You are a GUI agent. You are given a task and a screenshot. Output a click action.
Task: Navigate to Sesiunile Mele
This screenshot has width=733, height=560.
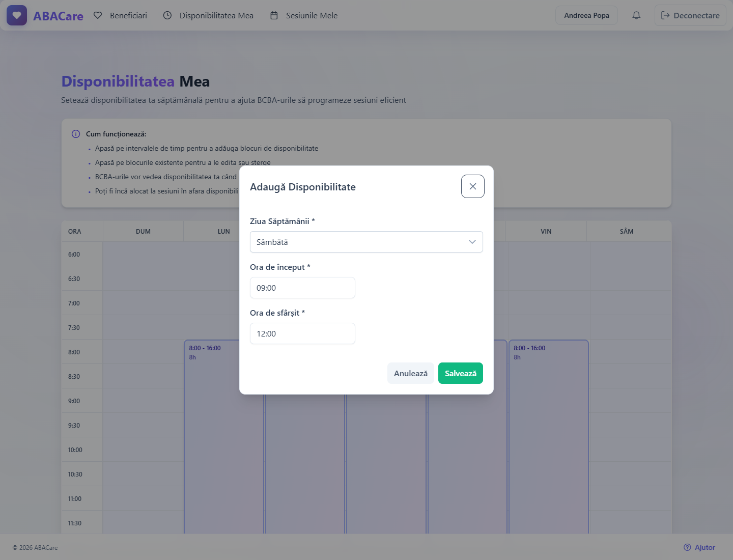click(304, 15)
